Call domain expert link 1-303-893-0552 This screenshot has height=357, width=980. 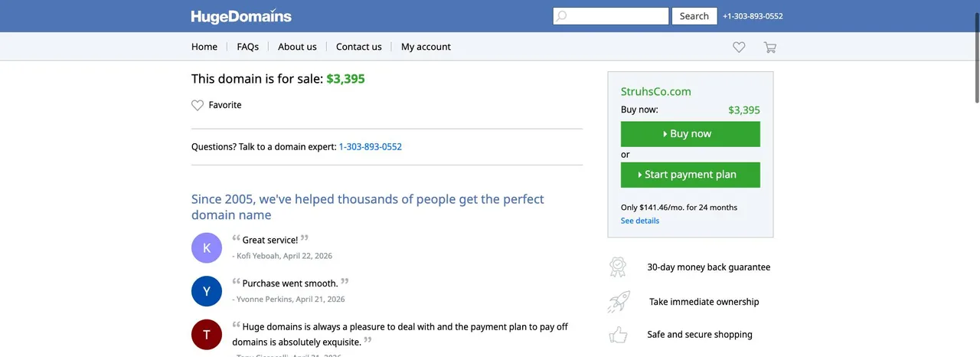coord(370,146)
